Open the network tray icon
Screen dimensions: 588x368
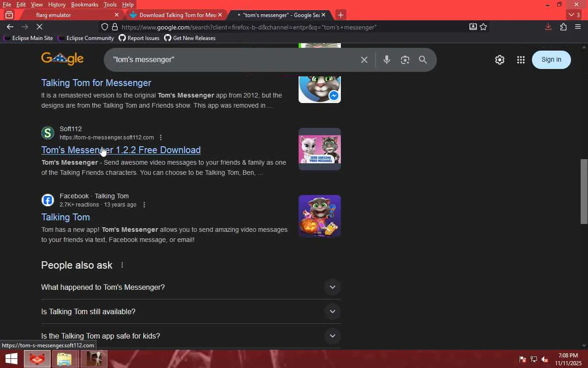[x=534, y=359]
